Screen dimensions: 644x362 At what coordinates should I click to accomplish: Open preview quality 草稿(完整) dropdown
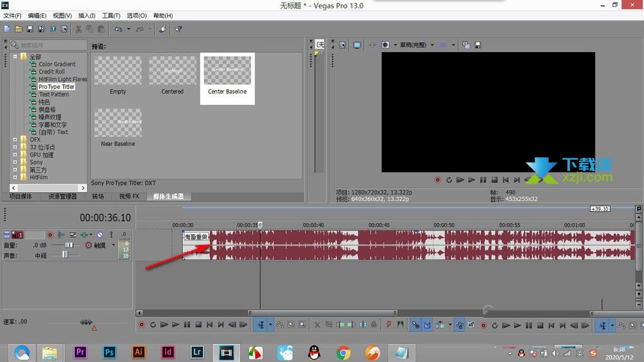click(432, 45)
